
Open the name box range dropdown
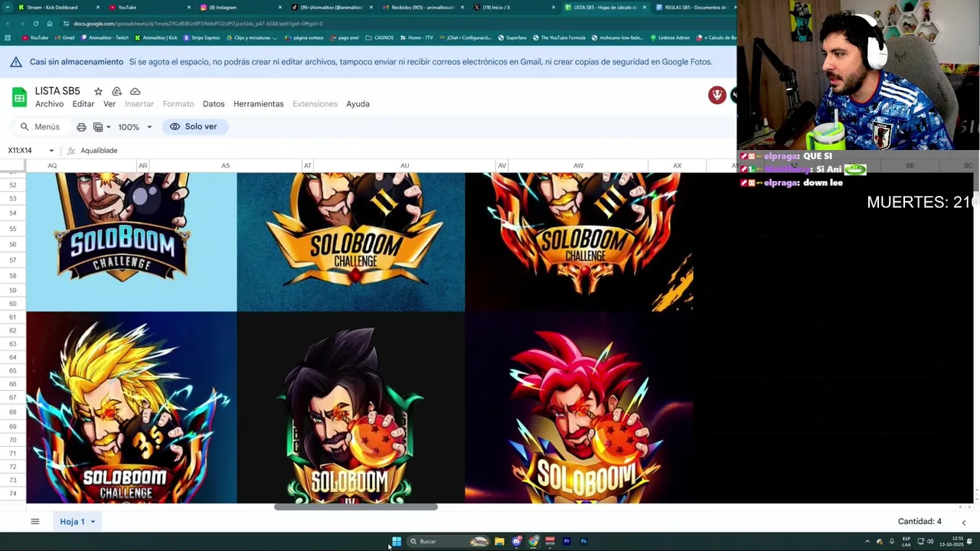coord(51,151)
